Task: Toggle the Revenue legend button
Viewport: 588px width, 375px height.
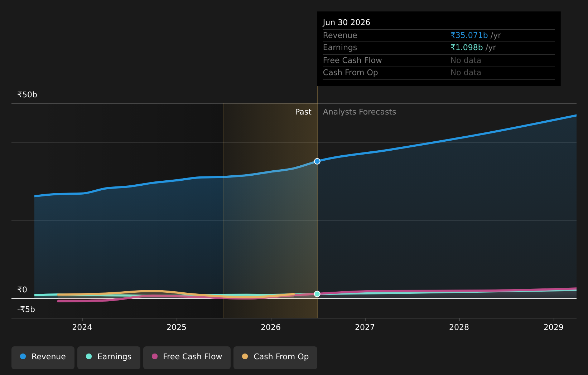Action: click(x=43, y=357)
